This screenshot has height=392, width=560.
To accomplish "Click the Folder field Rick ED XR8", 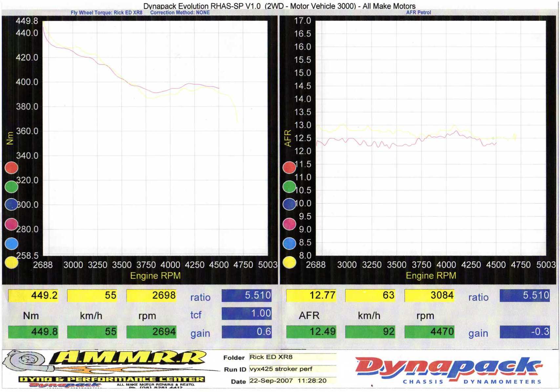I will point(292,357).
